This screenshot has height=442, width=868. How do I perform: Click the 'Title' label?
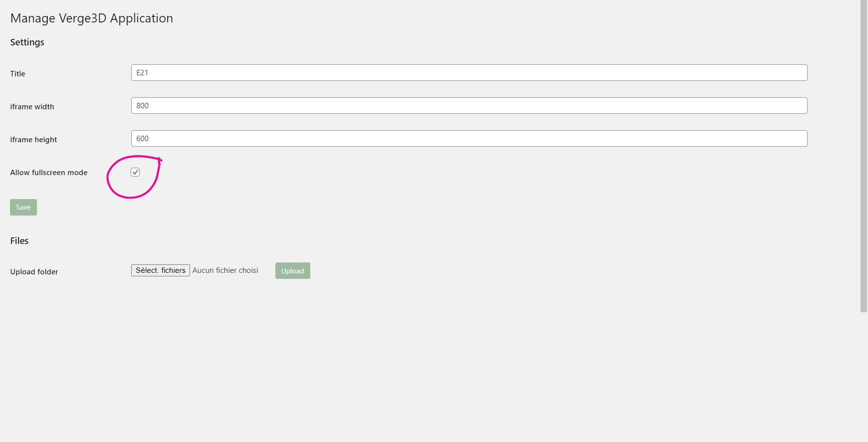pyautogui.click(x=18, y=74)
